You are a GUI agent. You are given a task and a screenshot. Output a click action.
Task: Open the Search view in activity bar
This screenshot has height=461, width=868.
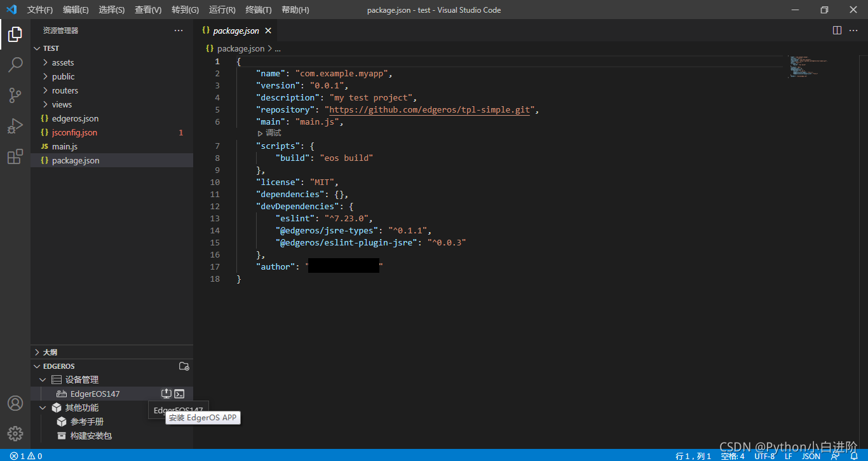15,65
